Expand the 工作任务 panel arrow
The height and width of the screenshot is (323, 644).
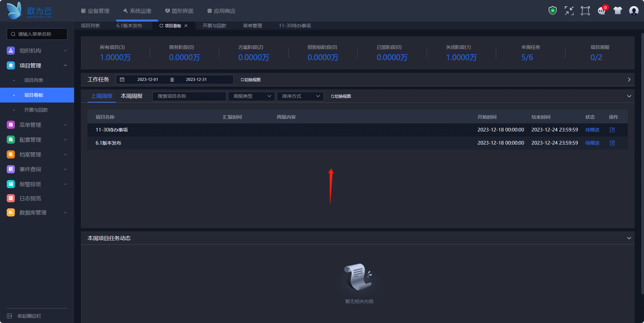click(629, 80)
